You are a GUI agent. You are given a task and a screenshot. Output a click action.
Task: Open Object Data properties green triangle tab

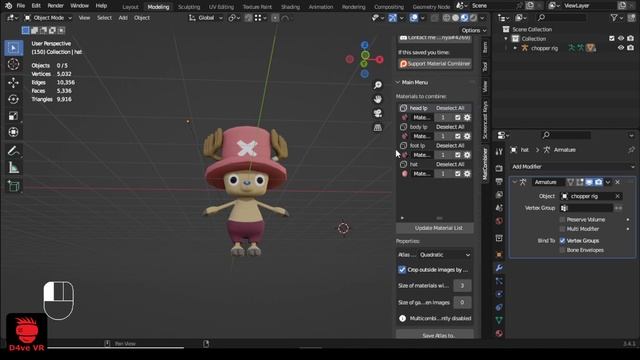(x=499, y=320)
